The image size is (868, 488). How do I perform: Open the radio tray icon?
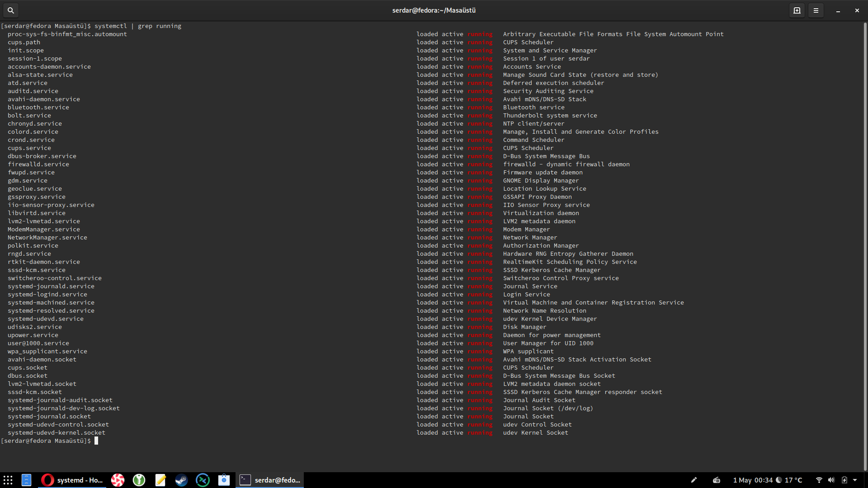tap(717, 480)
